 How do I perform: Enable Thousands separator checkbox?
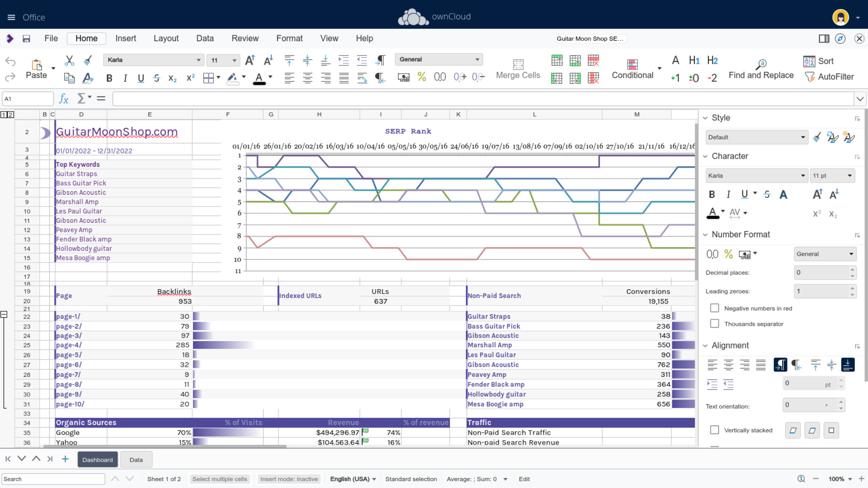714,324
